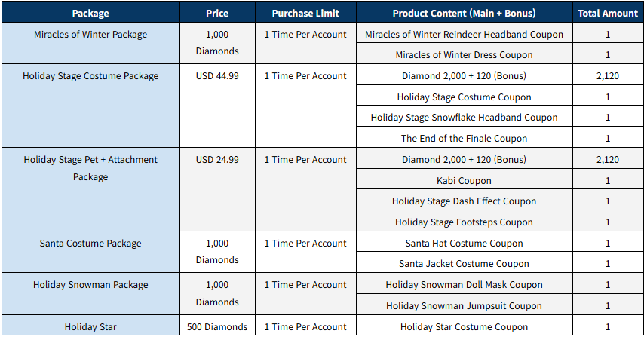This screenshot has height=337, width=644.
Task: Select the Price column header
Action: pyautogui.click(x=217, y=13)
